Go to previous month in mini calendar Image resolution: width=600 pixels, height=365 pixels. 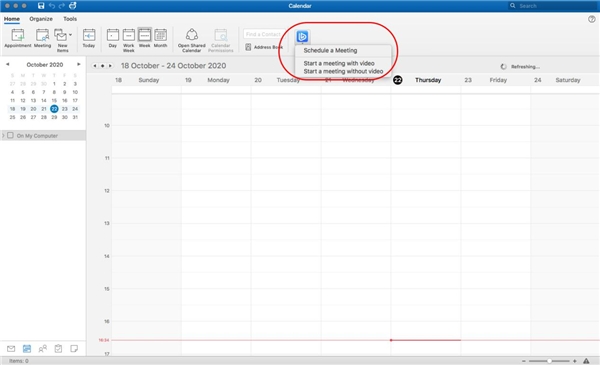pyautogui.click(x=7, y=64)
